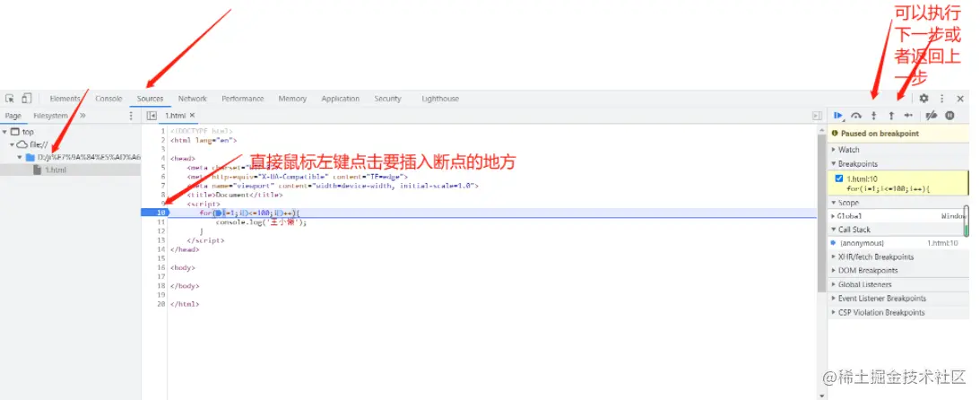This screenshot has width=980, height=400.
Task: Open the navigator pane three-dot menu
Action: point(131,116)
